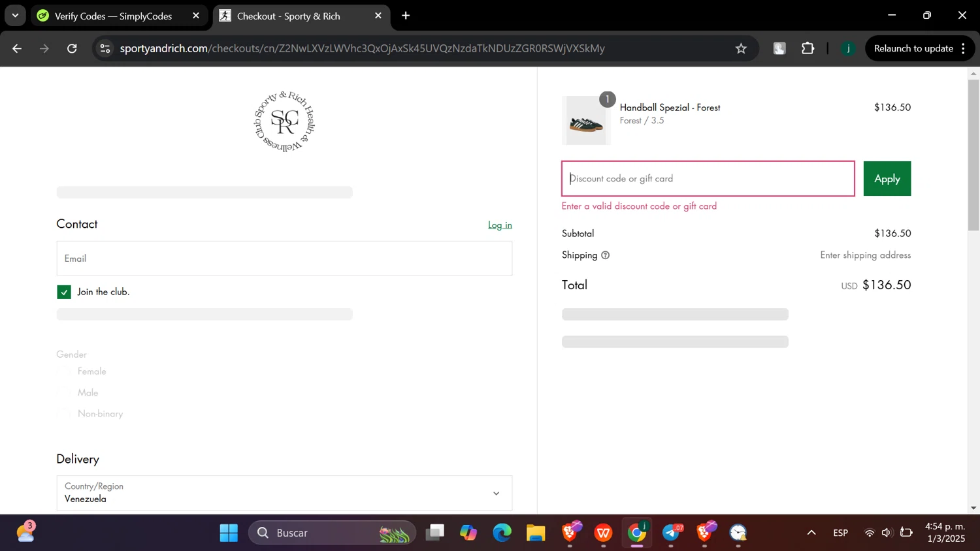Open a new browser tab

coord(406,16)
